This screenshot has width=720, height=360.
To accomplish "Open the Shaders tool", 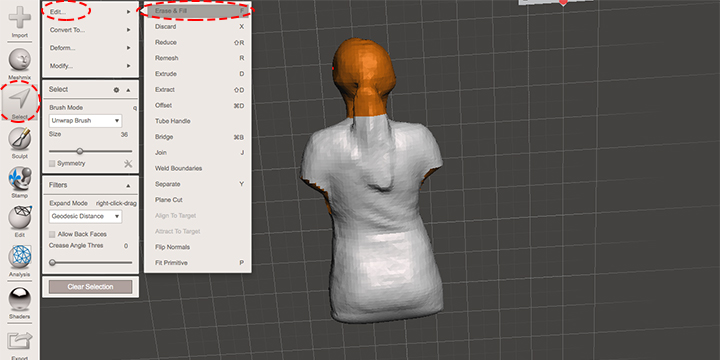I will pyautogui.click(x=20, y=303).
